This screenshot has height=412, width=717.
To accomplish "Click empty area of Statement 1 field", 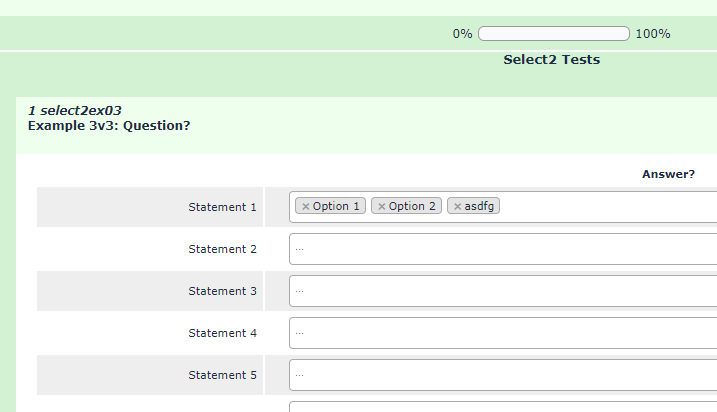I will click(608, 207).
